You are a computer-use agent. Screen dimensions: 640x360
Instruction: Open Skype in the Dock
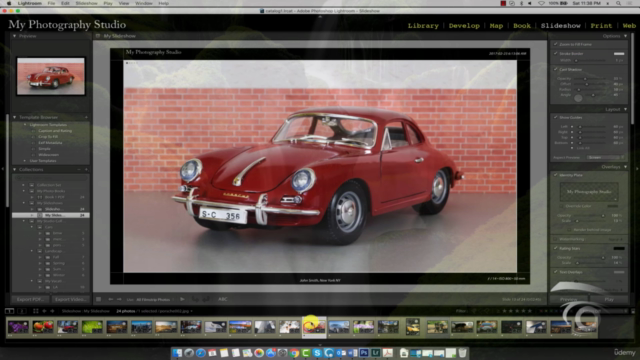(x=318, y=353)
